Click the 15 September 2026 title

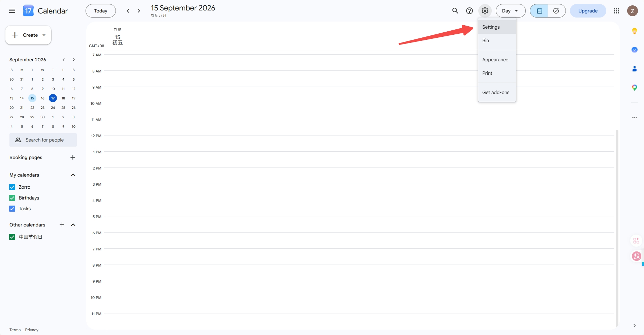click(183, 8)
